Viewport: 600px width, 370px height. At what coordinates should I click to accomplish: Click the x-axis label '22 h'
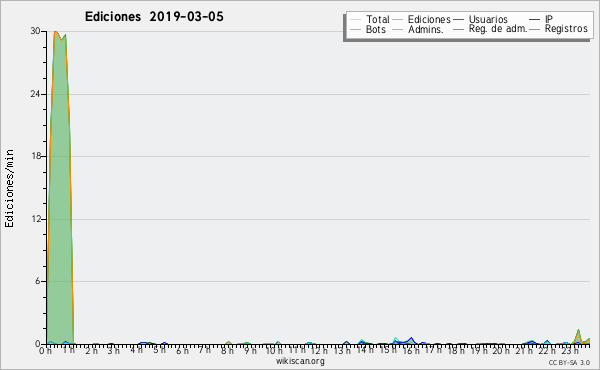coord(546,351)
